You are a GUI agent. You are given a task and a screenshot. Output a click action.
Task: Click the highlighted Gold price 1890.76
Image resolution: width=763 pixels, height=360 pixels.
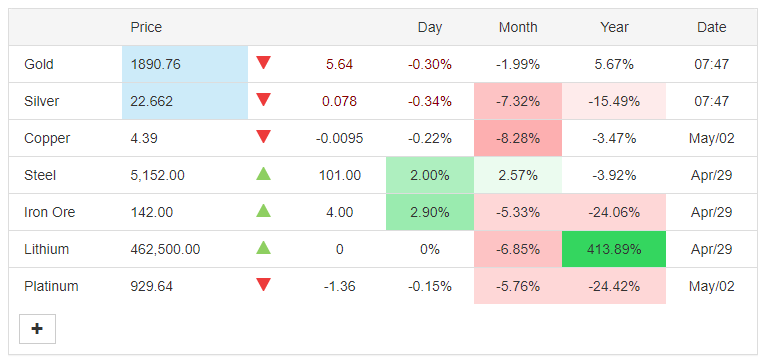[185, 64]
